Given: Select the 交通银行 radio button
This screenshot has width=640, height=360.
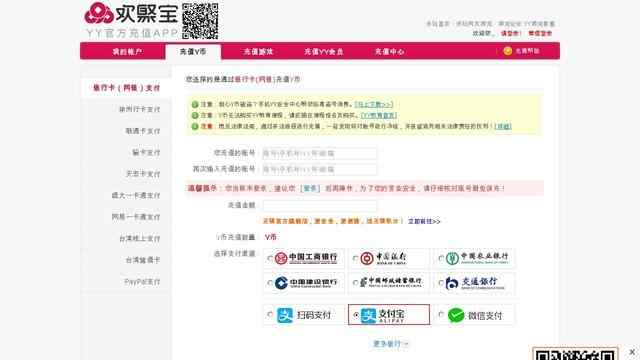Looking at the screenshot, I should [x=441, y=282].
